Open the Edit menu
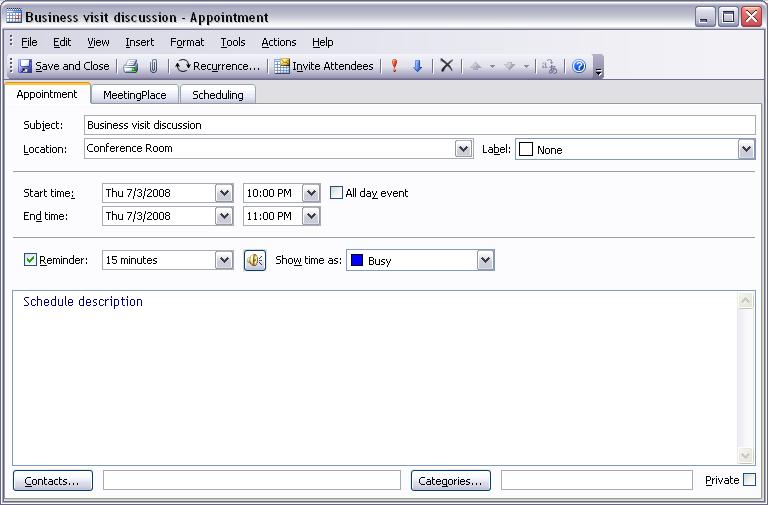This screenshot has width=768, height=505. pyautogui.click(x=62, y=42)
